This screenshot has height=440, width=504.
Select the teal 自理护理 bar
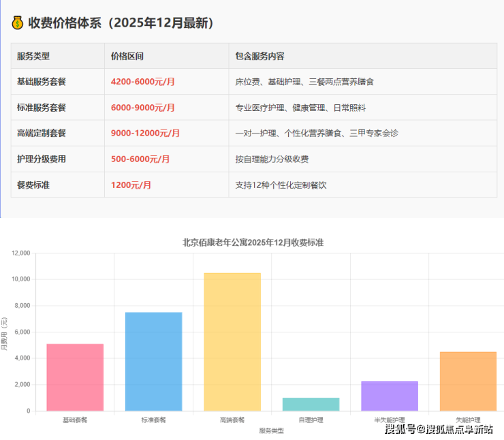click(311, 404)
